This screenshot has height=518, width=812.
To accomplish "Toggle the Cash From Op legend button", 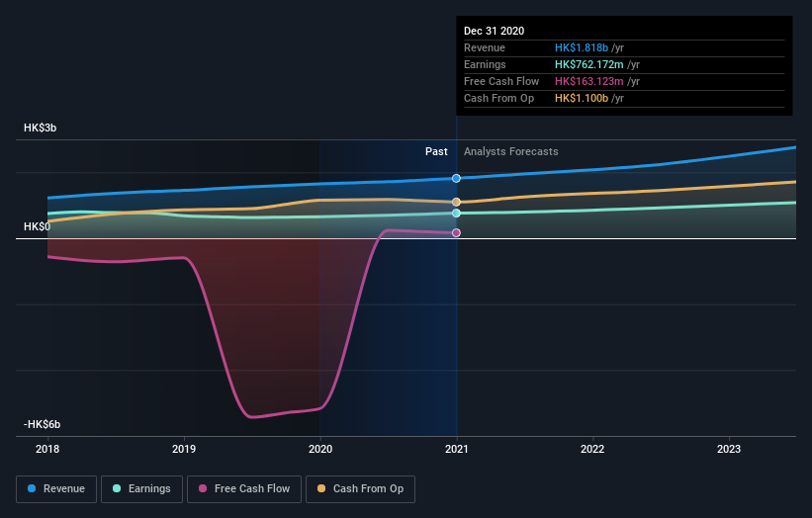I will coord(360,489).
